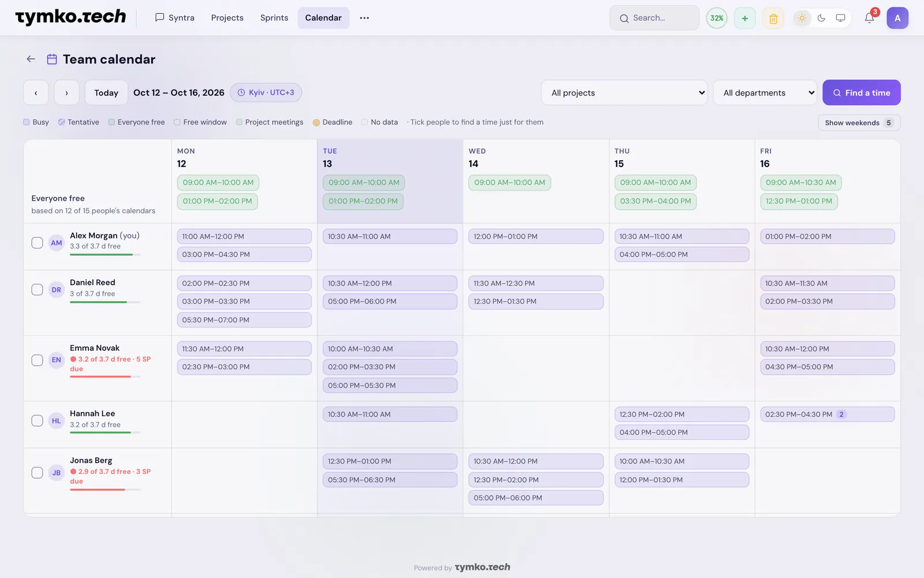Select system theme monitor icon
The height and width of the screenshot is (578, 924).
(x=840, y=18)
